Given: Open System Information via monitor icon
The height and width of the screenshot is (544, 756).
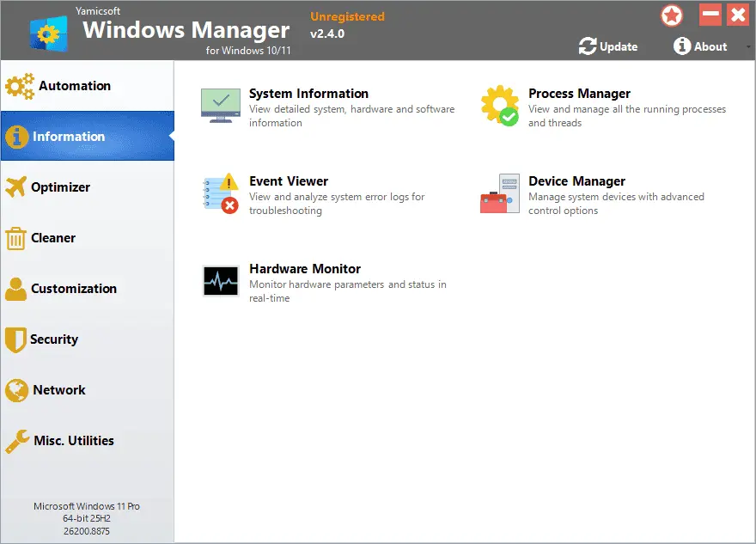Looking at the screenshot, I should click(x=220, y=105).
